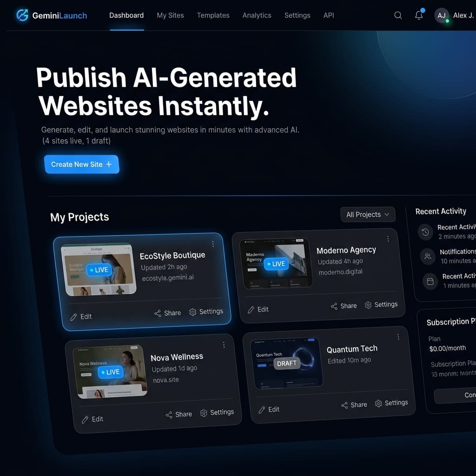Open the three-dot menu on EcoStyle Boutique card
The image size is (476, 476).
coord(213,244)
